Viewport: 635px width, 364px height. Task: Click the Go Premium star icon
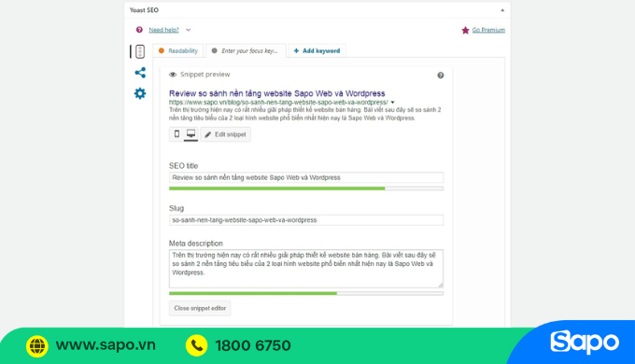click(465, 30)
